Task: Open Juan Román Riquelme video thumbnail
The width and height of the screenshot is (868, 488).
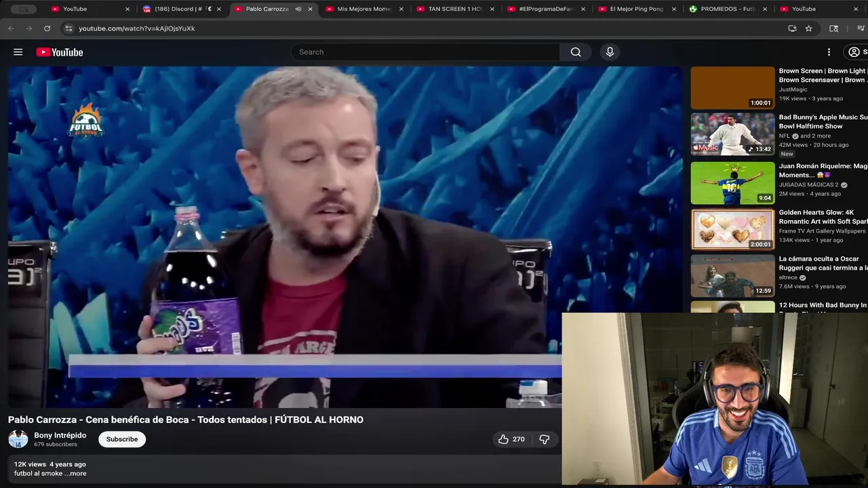Action: 732,183
